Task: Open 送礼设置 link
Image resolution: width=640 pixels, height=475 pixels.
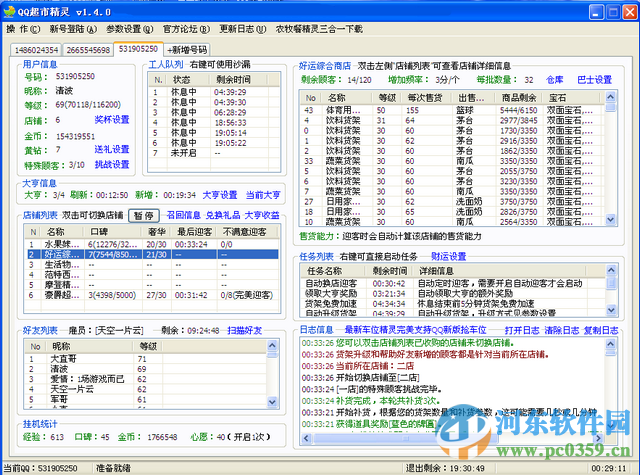Action: [112, 149]
